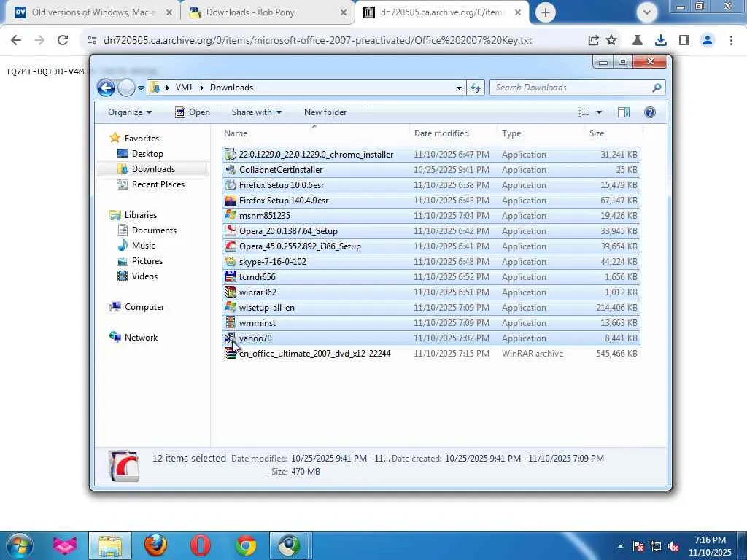Show hidden tray icons arrow

coord(620,547)
